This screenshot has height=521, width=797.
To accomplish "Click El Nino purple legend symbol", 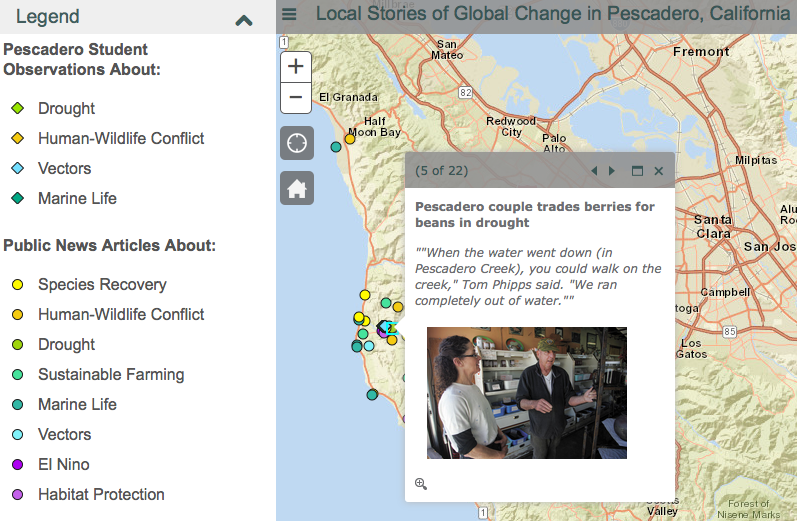I will click(17, 464).
